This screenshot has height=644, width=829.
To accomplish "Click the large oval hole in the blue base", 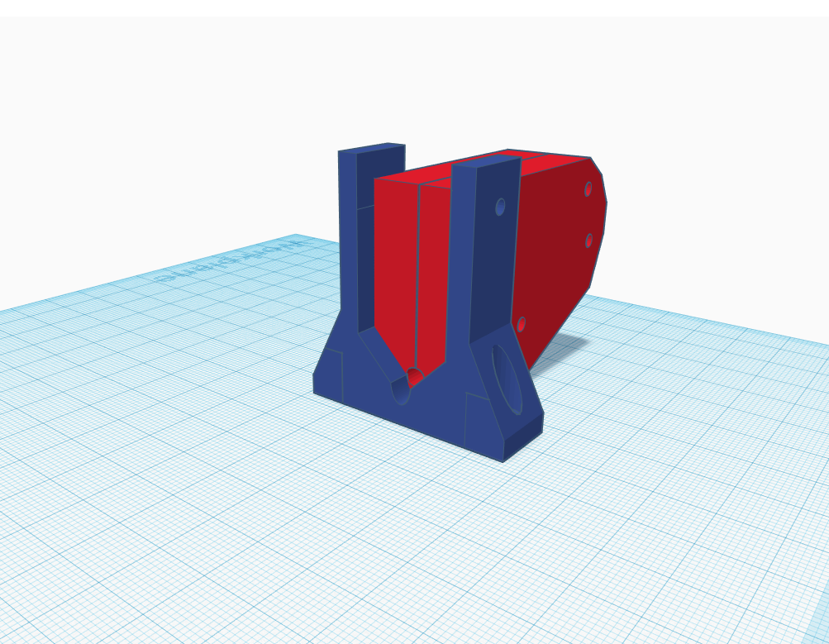I will [x=507, y=379].
